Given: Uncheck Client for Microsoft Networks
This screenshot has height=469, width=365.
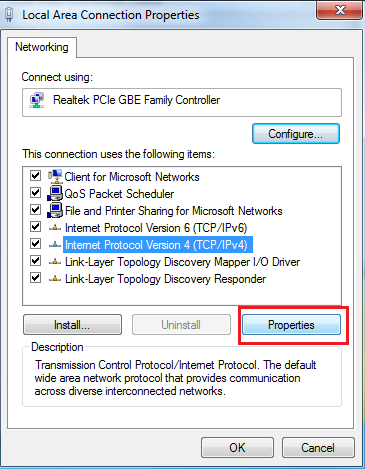Looking at the screenshot, I should [x=35, y=176].
